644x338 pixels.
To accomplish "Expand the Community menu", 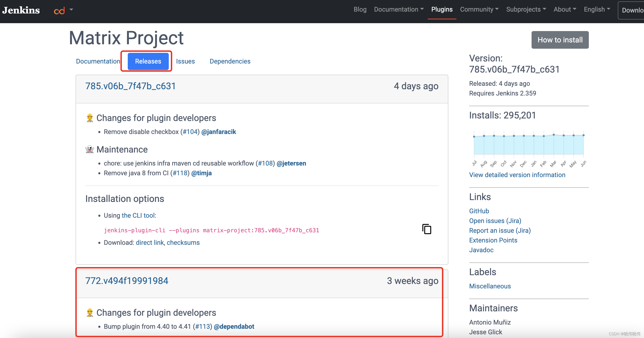I will point(479,10).
